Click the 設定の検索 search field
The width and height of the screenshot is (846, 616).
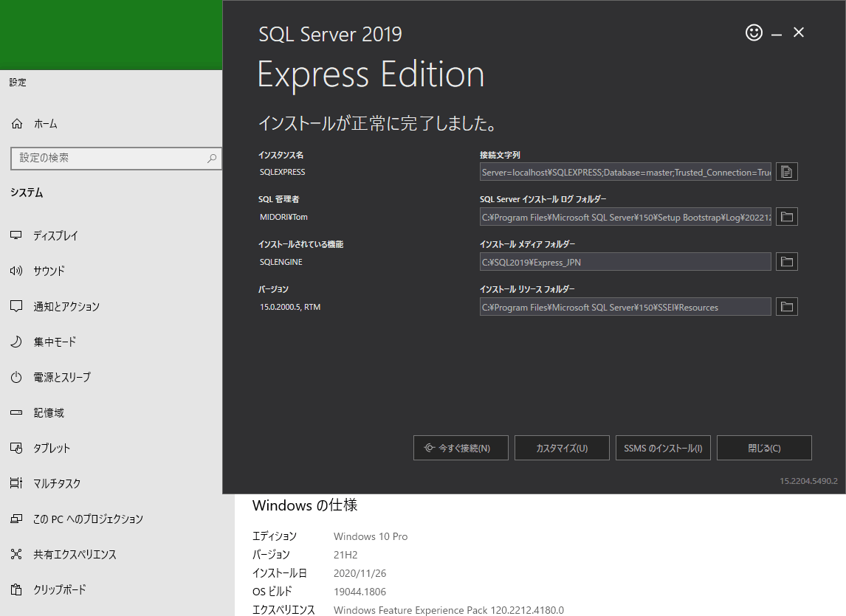coord(116,158)
